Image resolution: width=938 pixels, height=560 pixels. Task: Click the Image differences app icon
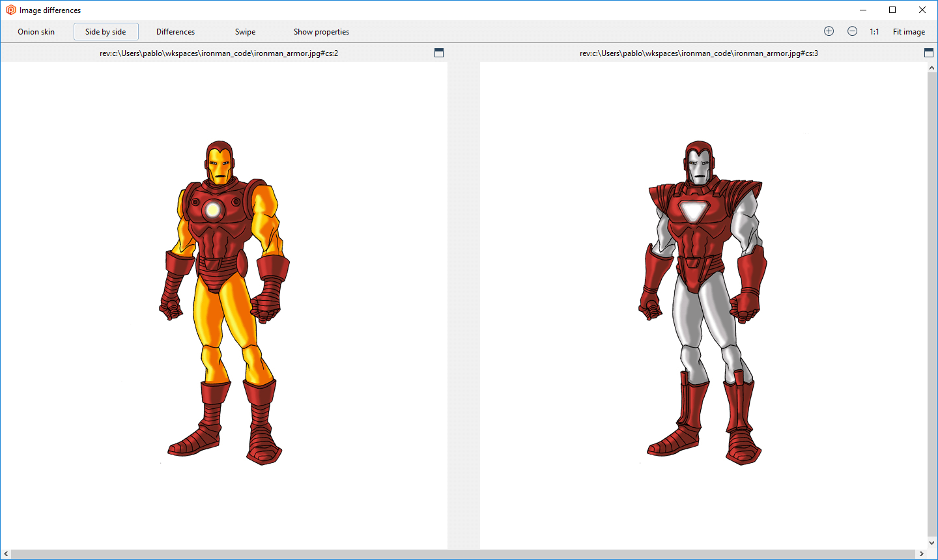pos(10,10)
